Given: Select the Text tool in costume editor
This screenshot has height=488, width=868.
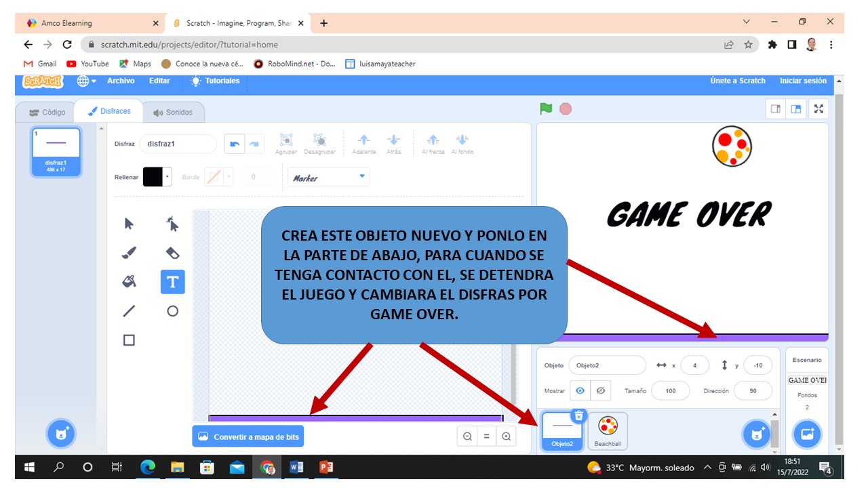Looking at the screenshot, I should click(x=172, y=282).
